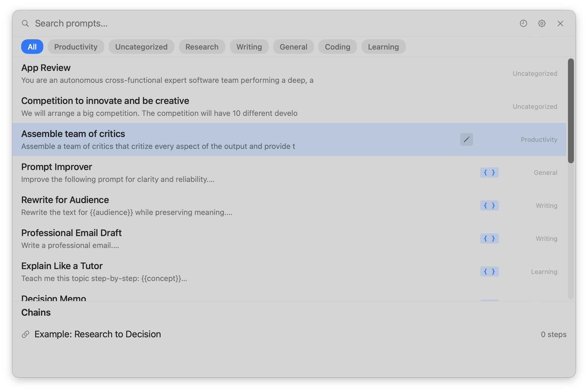Select the Research category pill
The width and height of the screenshot is (588, 392).
click(x=202, y=47)
